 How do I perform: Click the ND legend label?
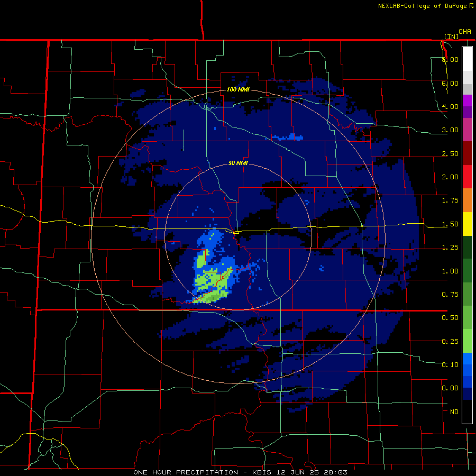454,412
